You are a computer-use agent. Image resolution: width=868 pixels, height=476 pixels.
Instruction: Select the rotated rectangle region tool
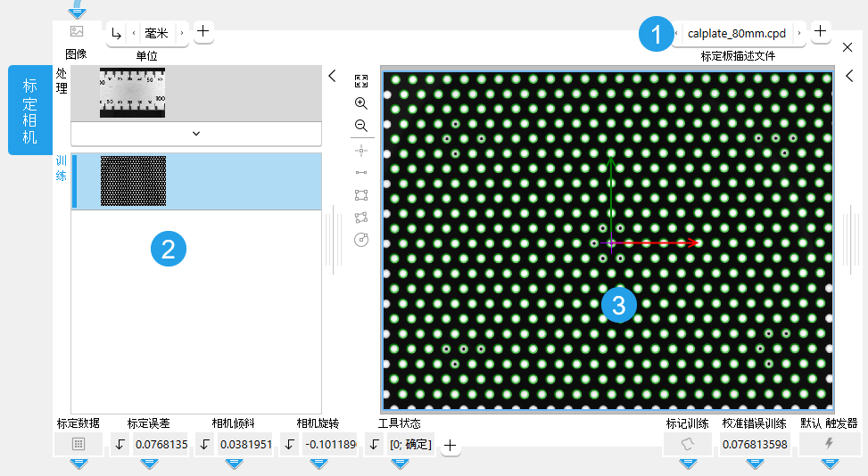pyautogui.click(x=361, y=217)
